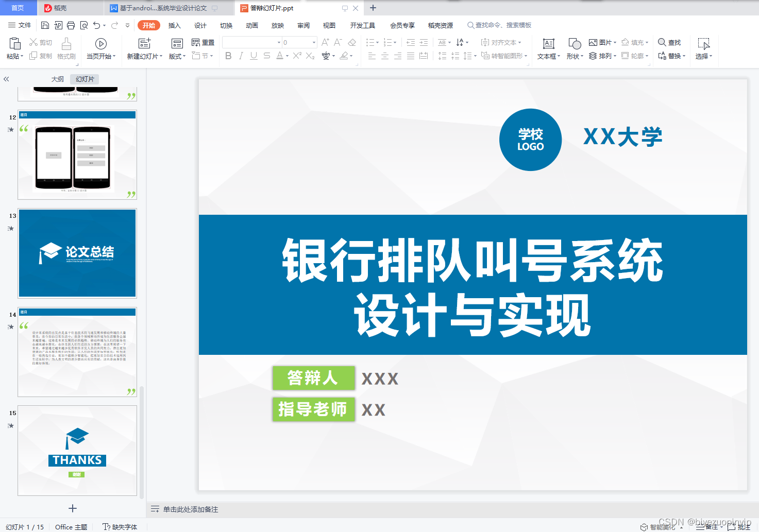Click the Find (查找) magnifier button
Screen dimensions: 759x532
tap(669, 42)
